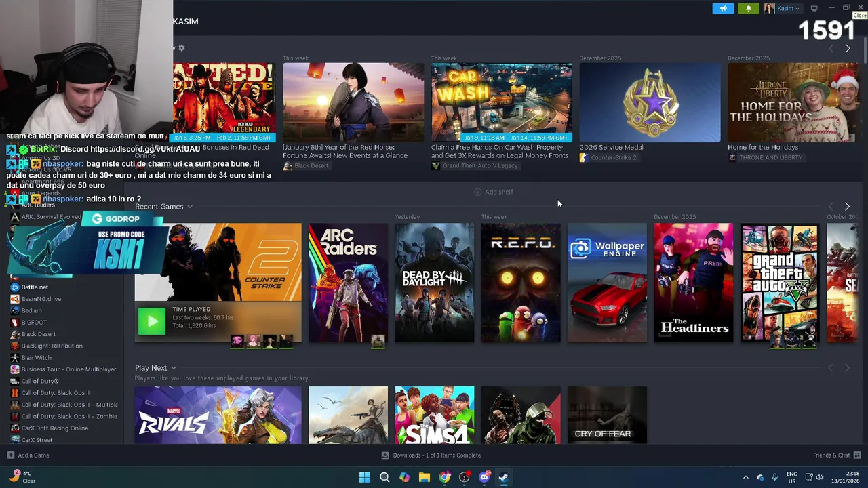Image resolution: width=868 pixels, height=488 pixels.
Task: Click the Steam taskbar icon
Action: pos(504,477)
